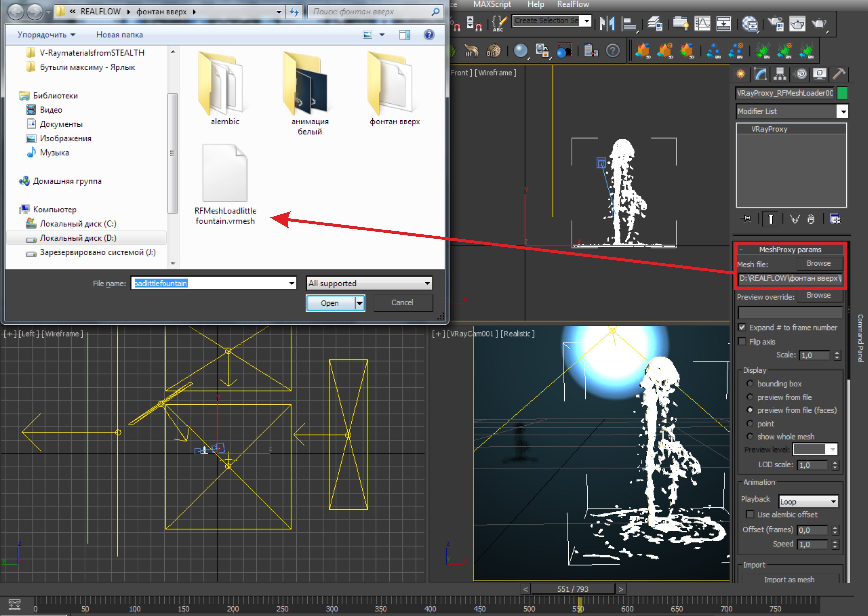
Task: Click the green object color swatch
Action: [x=842, y=93]
